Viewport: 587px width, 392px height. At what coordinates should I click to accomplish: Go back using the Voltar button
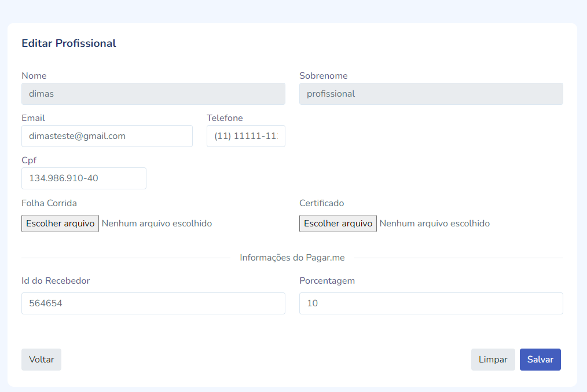(41, 360)
